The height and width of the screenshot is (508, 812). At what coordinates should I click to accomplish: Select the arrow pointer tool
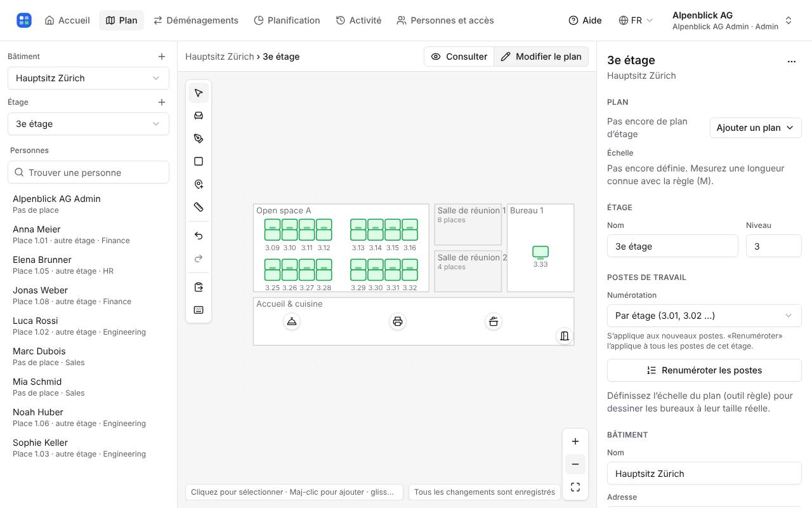(199, 93)
